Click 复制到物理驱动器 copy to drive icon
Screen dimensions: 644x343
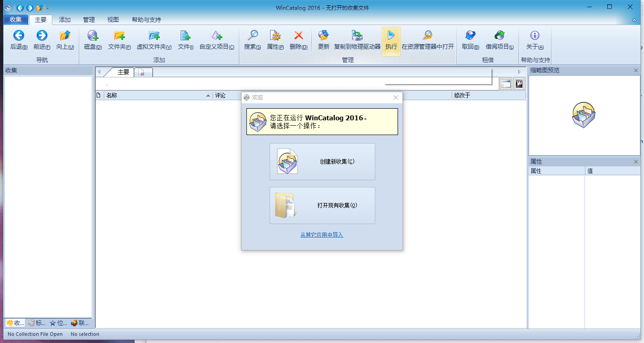[357, 36]
